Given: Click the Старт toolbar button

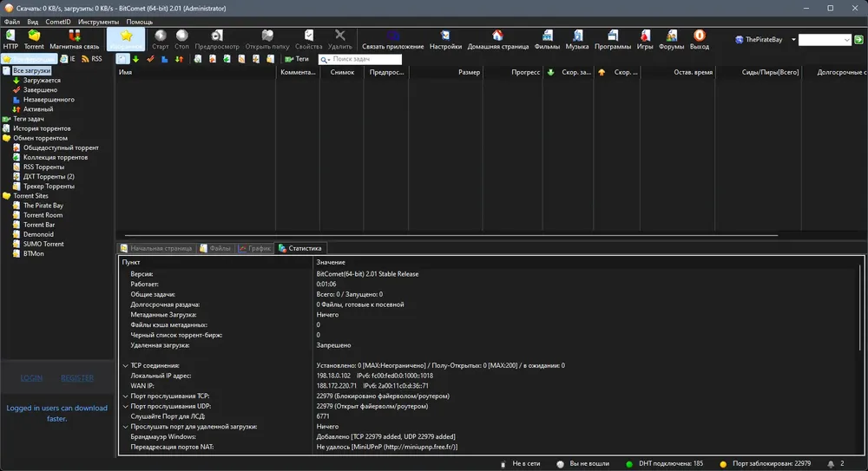Looking at the screenshot, I should pos(160,39).
